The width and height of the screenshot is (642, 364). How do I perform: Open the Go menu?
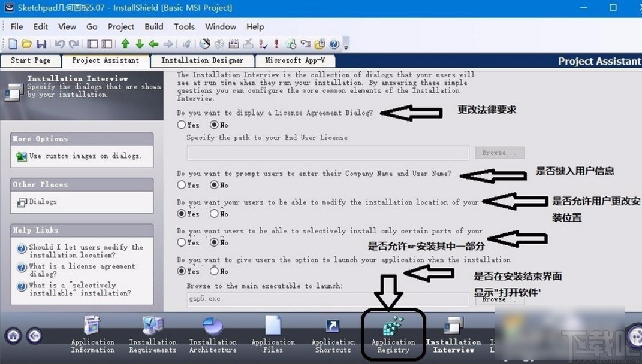(92, 26)
